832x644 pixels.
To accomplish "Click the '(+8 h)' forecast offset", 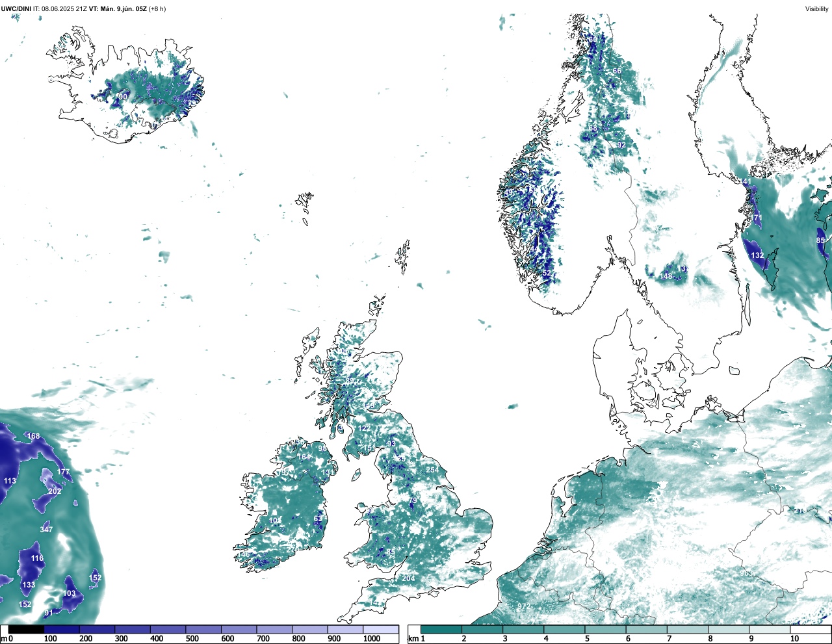I will [157, 9].
